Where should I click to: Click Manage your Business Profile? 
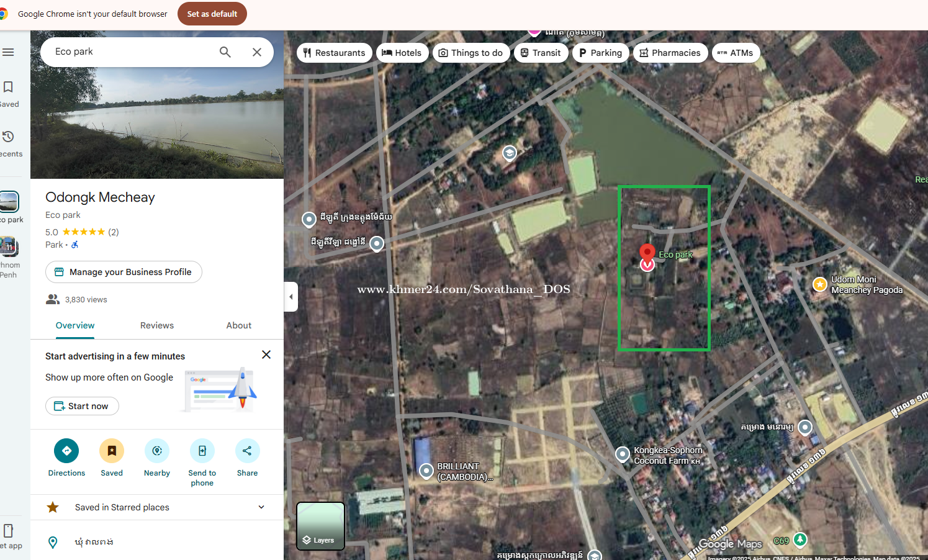pos(124,272)
